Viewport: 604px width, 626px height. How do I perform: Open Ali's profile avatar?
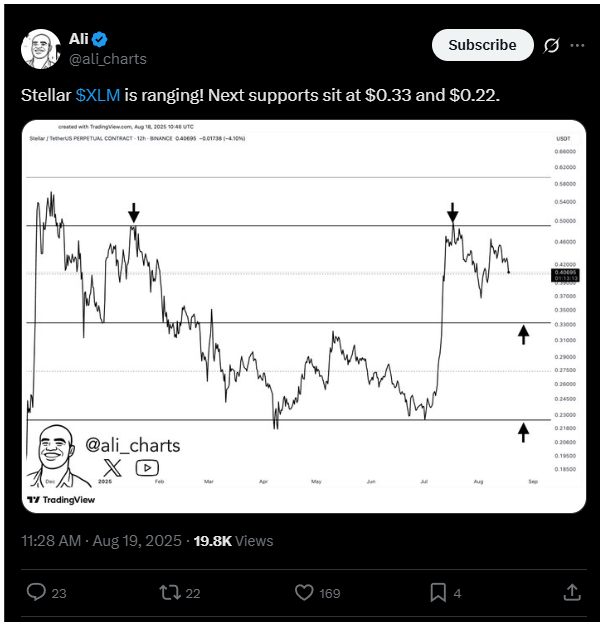pos(41,49)
